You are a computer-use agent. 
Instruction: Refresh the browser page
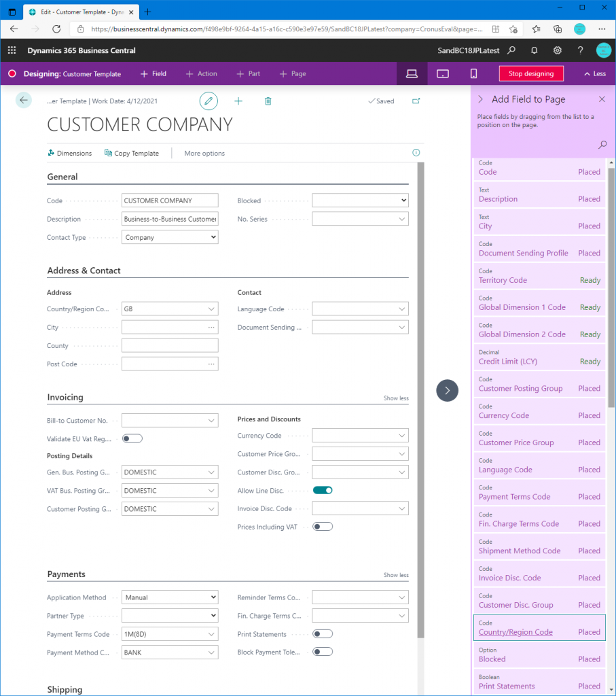pos(56,29)
